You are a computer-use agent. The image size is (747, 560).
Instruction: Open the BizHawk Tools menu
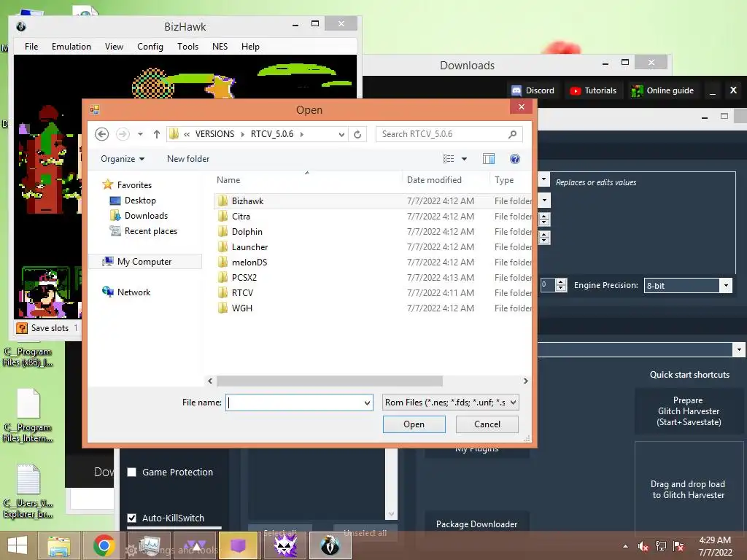tap(187, 46)
